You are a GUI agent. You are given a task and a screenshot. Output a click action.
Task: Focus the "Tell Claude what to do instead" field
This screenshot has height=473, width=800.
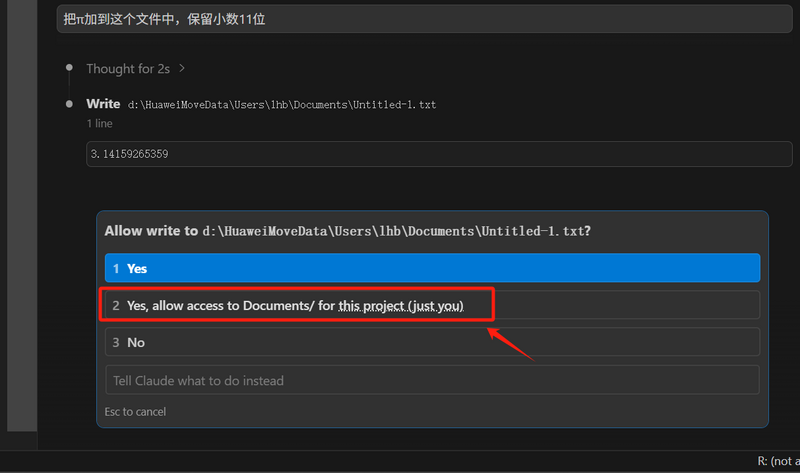[432, 380]
